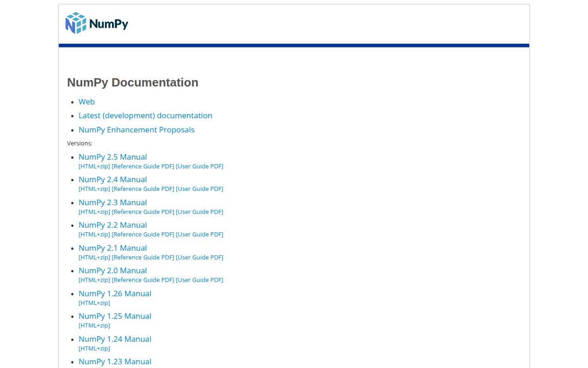Open the NumPy 2.3 Manual
The image size is (588, 368).
coord(113,202)
